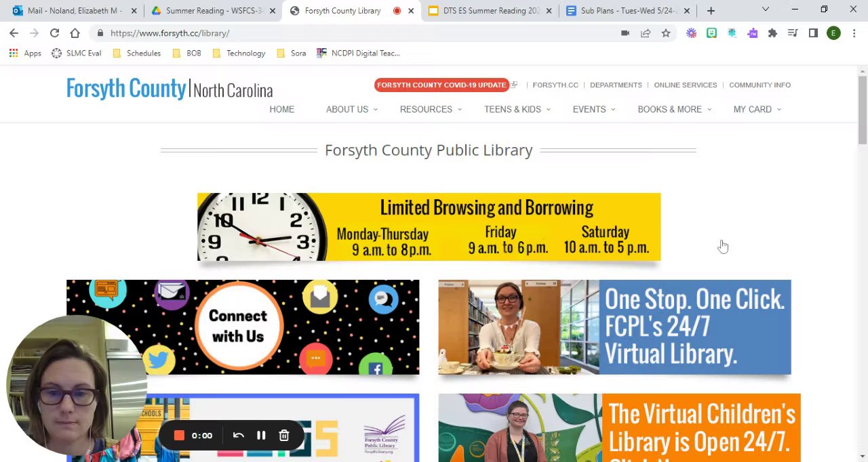Reload the Forsyth library page
Viewport: 868px width, 462px height.
click(54, 33)
